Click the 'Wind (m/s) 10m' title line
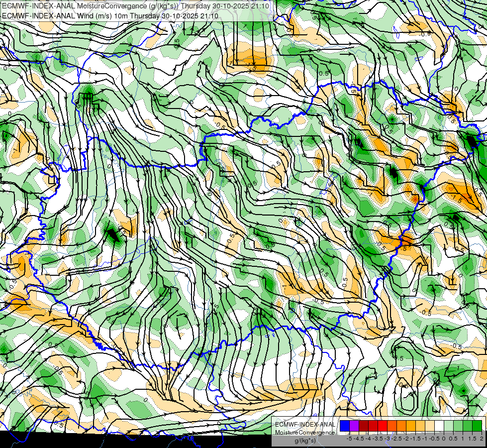This screenshot has width=487, height=448. tap(109, 16)
